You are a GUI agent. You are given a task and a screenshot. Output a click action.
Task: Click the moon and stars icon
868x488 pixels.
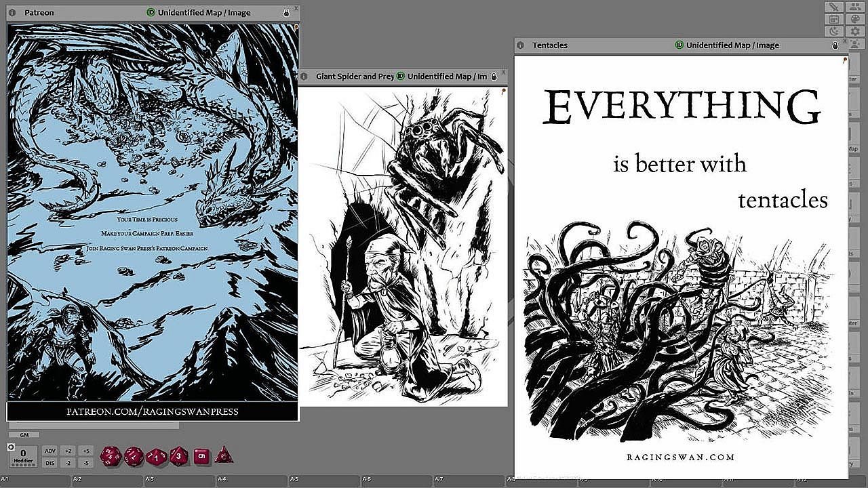pyautogui.click(x=835, y=32)
